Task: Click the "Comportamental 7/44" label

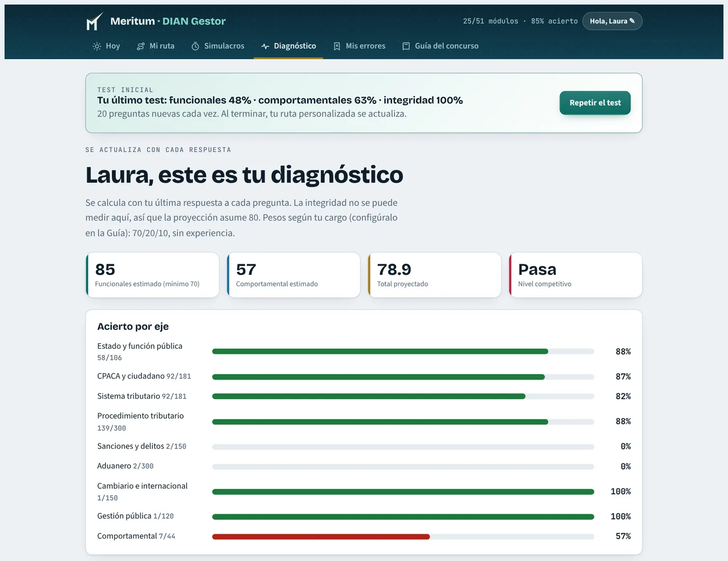Action: 136,537
